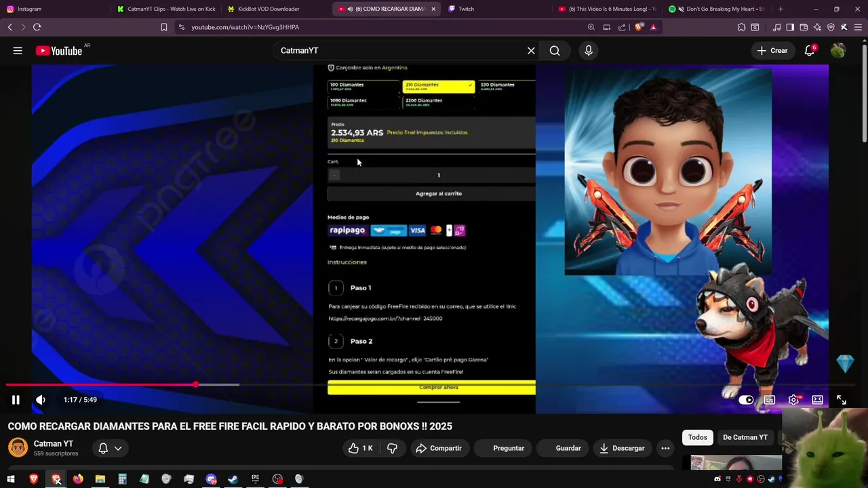This screenshot has width=868, height=488.
Task: Click the Compartir share button
Action: [x=439, y=448]
